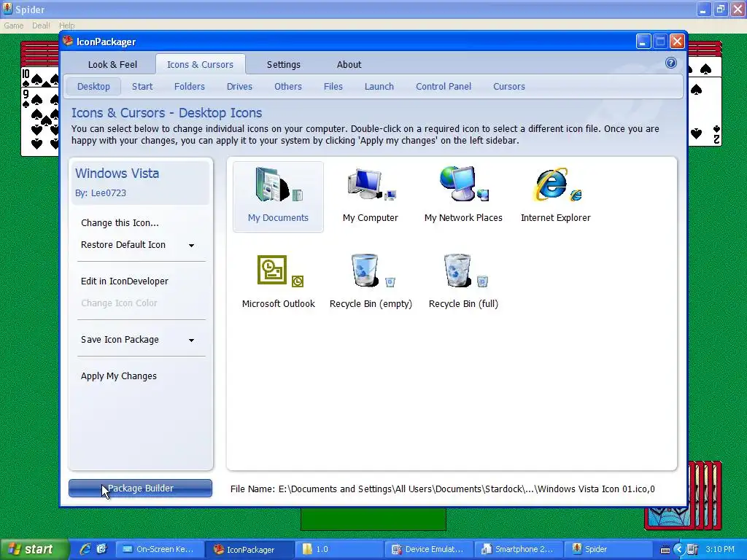Select the Cursors sub-tab

[508, 86]
